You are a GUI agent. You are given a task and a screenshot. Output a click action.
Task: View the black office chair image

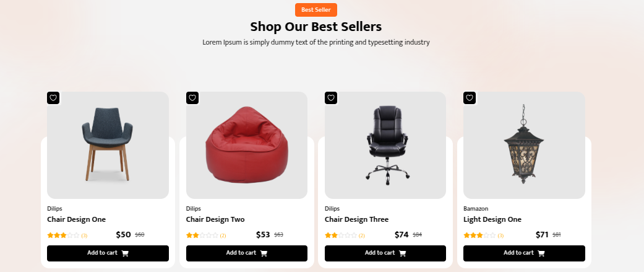coord(385,145)
